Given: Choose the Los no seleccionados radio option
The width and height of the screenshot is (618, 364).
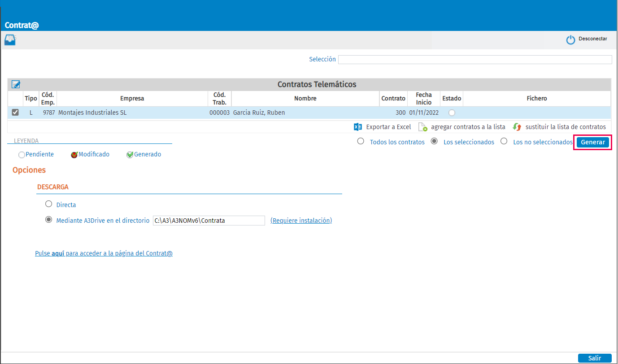Looking at the screenshot, I should pyautogui.click(x=504, y=141).
